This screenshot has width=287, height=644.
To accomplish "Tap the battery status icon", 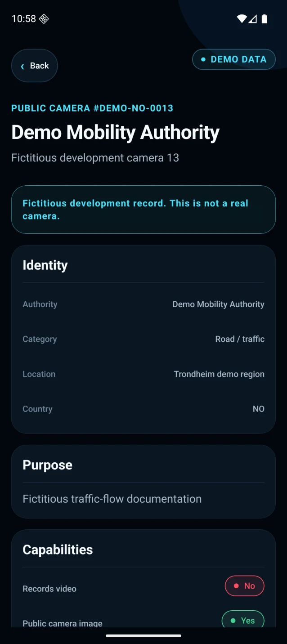I will click(265, 19).
